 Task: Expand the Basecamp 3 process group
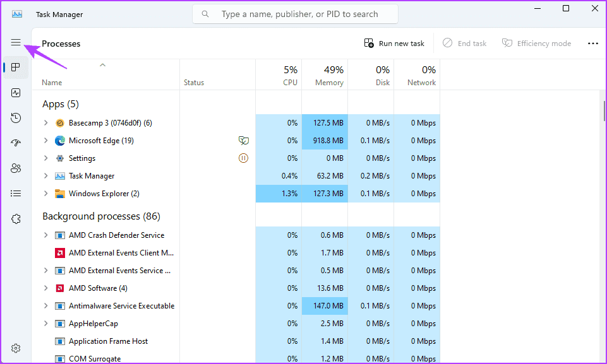coord(45,122)
